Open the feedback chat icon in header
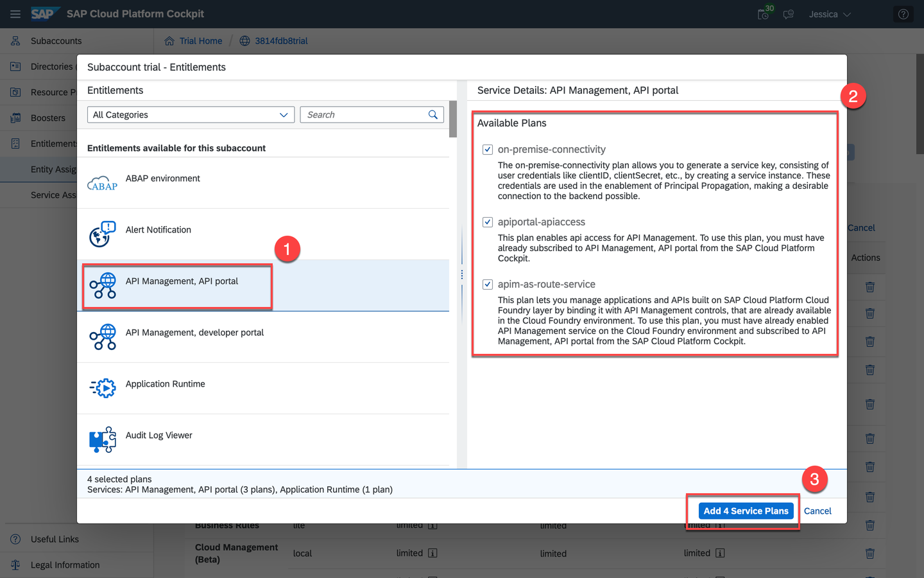 (789, 14)
